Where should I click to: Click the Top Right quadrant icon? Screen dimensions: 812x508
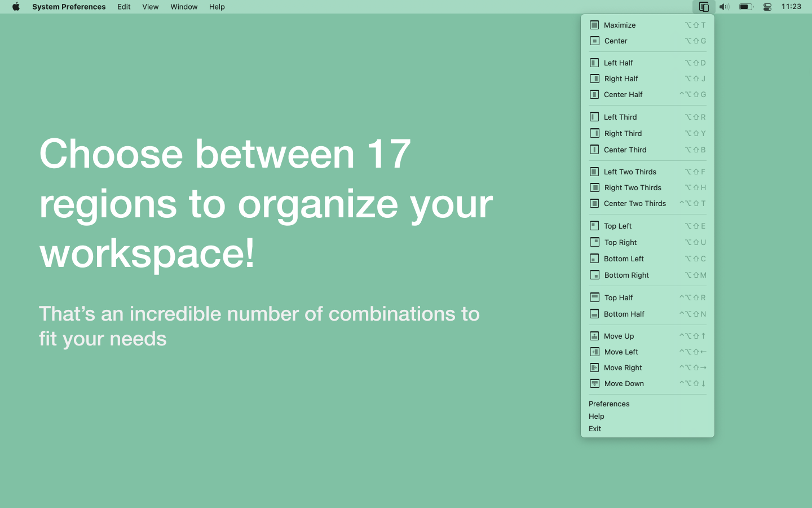tap(594, 242)
